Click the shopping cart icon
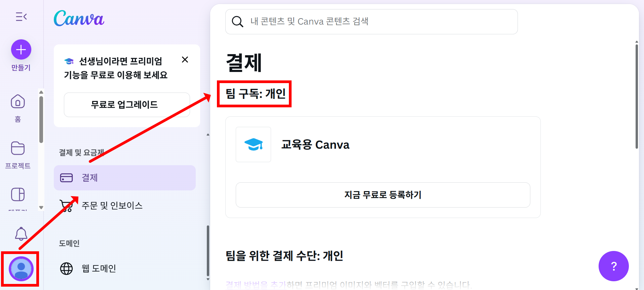Viewport: 644px width, 290px height. [x=66, y=206]
